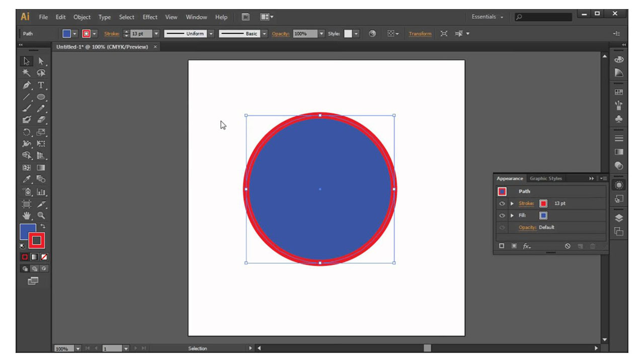Image resolution: width=644 pixels, height=362 pixels.
Task: Swap fill and stroke colors arrow
Action: coord(43,227)
